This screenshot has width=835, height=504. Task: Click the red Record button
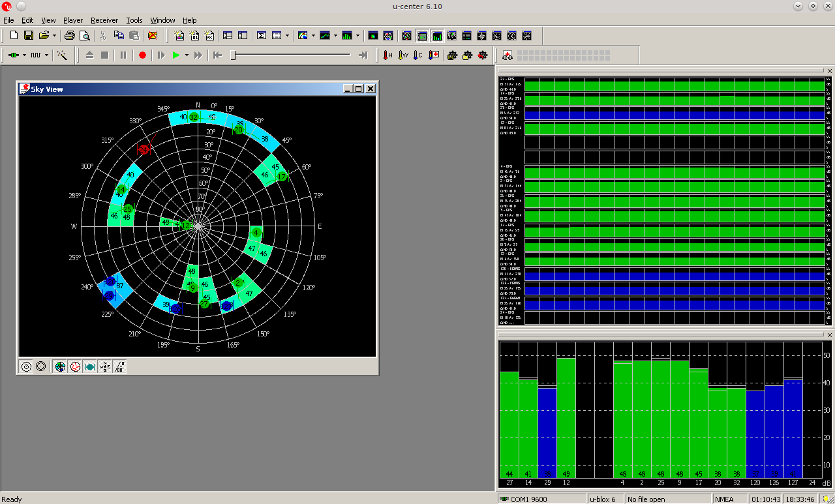tap(142, 55)
